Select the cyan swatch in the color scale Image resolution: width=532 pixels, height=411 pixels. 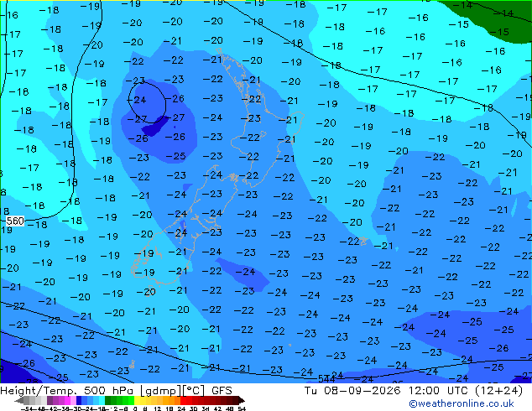[x=102, y=400]
